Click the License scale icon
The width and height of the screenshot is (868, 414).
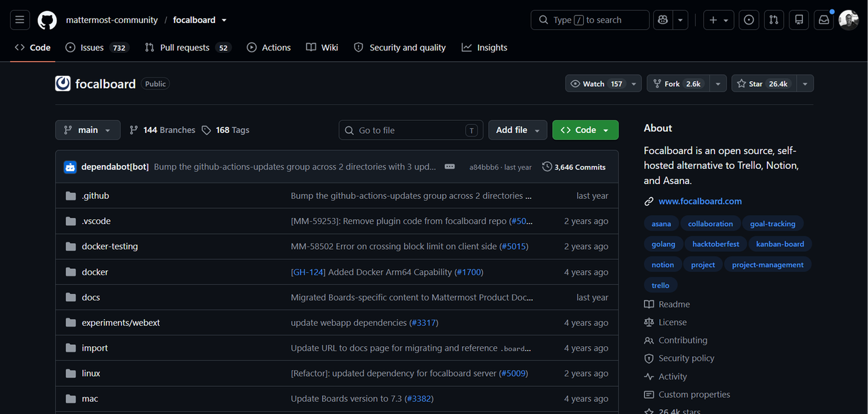coord(649,322)
